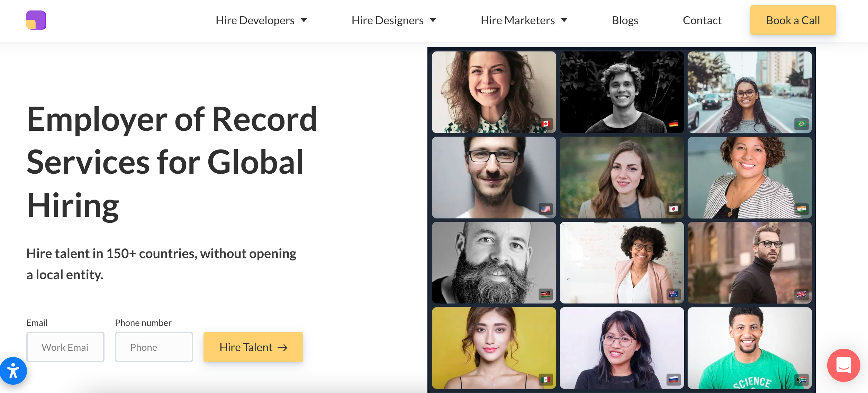Select the woman with round glasses, Russia flag

pyautogui.click(x=622, y=348)
